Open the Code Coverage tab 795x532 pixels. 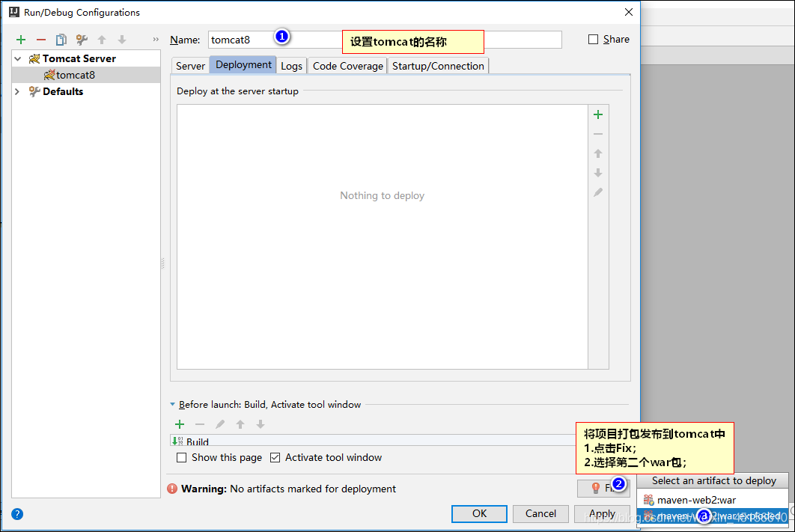point(348,66)
